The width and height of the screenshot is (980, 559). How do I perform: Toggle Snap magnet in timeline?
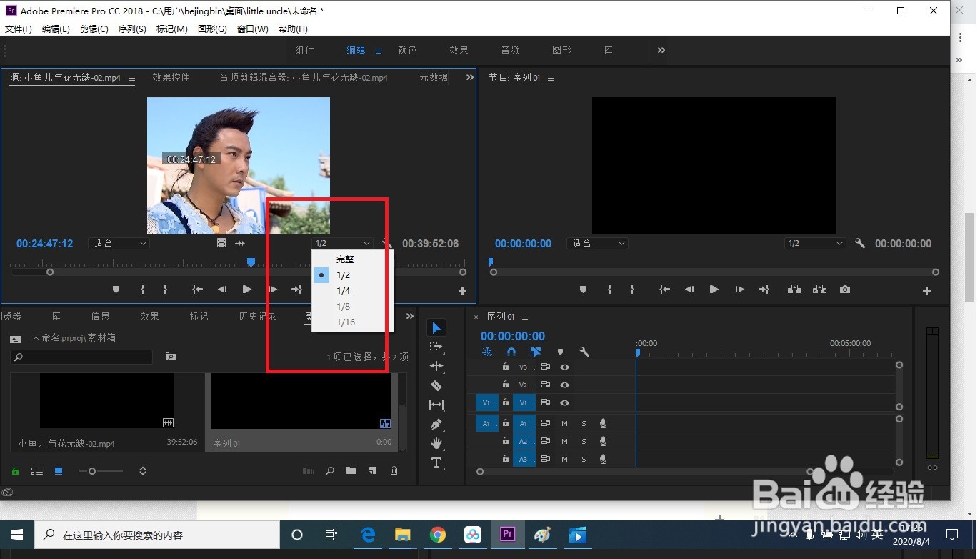click(x=511, y=352)
